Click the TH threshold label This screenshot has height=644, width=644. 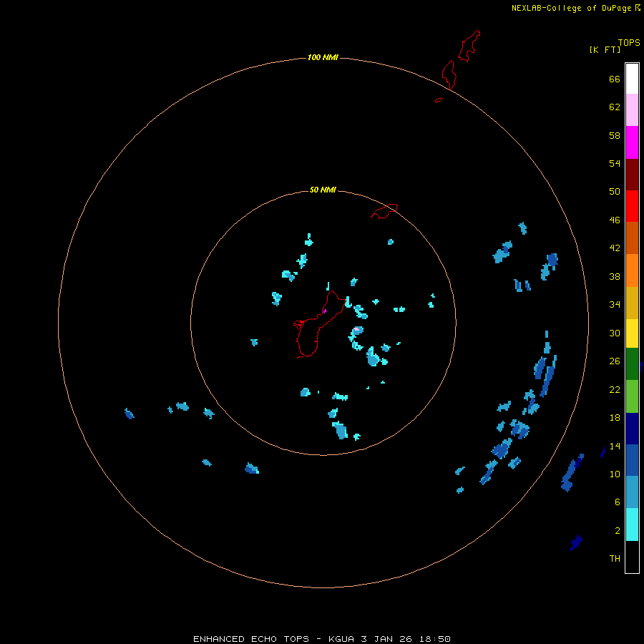615,559
